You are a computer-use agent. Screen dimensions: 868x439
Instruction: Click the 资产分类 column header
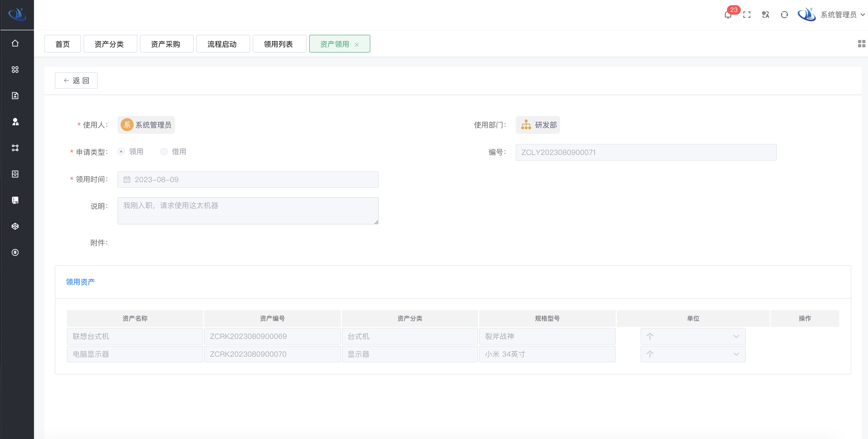point(410,318)
